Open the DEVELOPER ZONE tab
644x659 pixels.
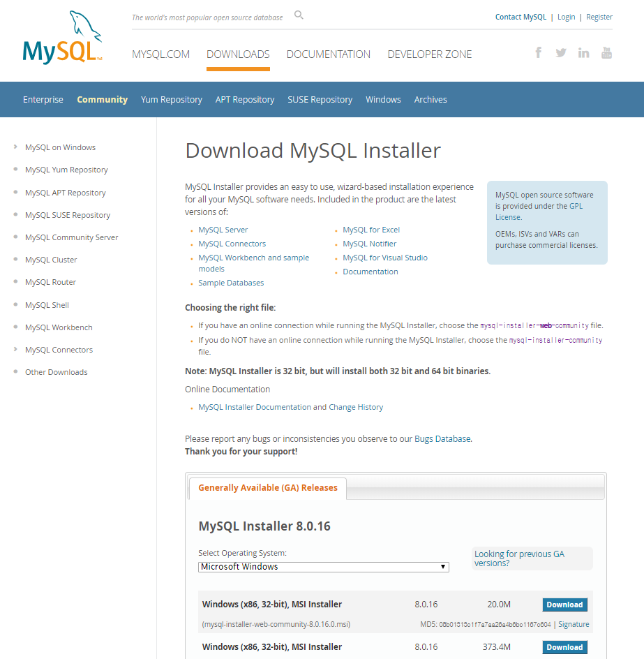click(430, 54)
